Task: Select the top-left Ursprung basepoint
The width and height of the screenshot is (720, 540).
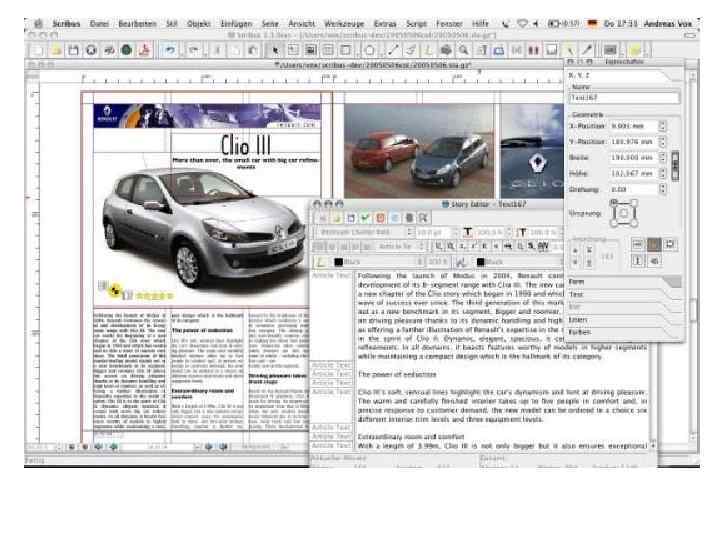Action: [614, 202]
